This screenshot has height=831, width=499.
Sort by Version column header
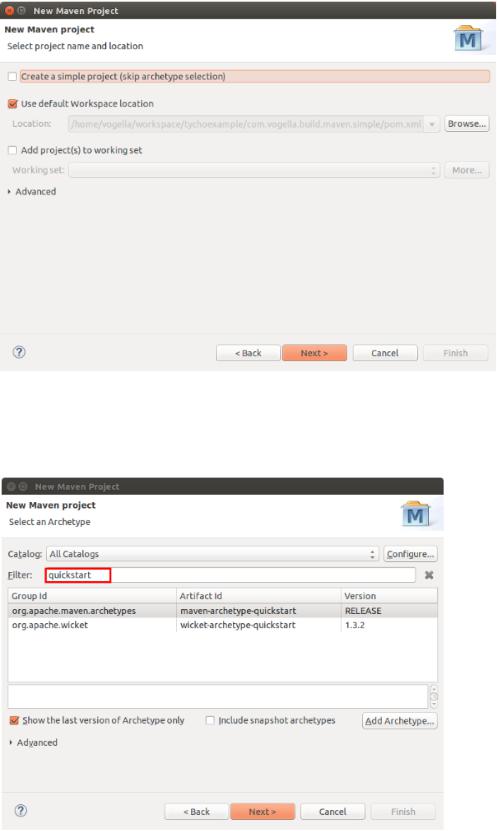coord(389,596)
